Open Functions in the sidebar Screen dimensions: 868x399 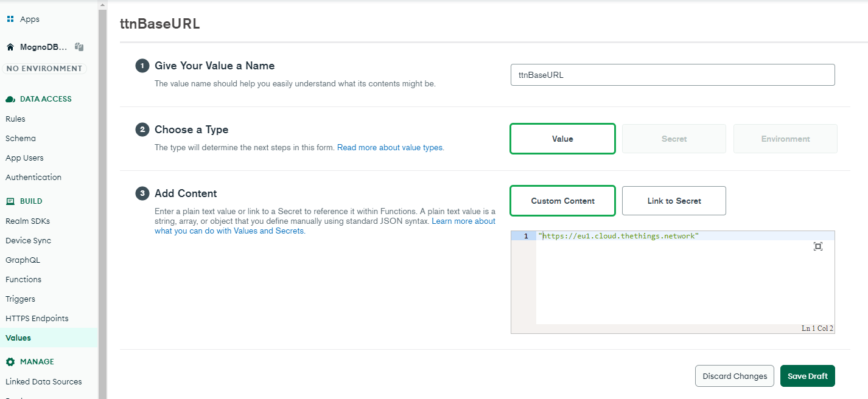pyautogui.click(x=24, y=279)
